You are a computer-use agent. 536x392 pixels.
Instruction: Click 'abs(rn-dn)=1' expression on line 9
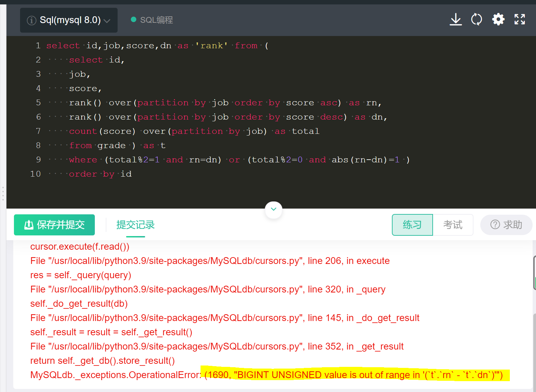(x=366, y=160)
